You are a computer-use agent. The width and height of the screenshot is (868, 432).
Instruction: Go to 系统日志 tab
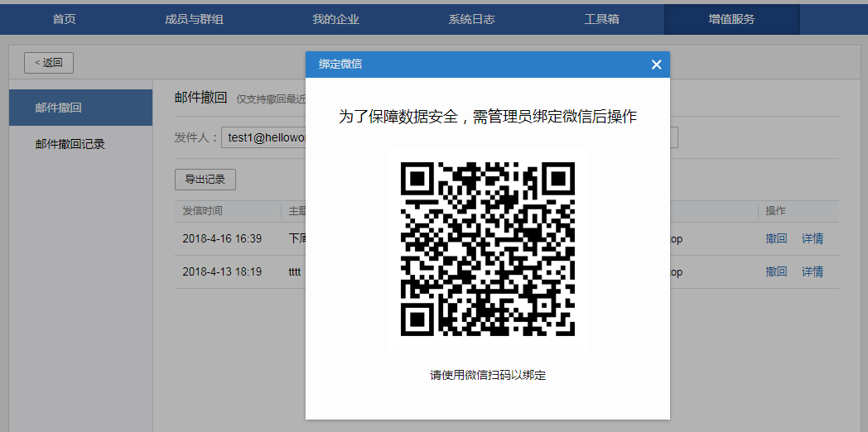(471, 19)
